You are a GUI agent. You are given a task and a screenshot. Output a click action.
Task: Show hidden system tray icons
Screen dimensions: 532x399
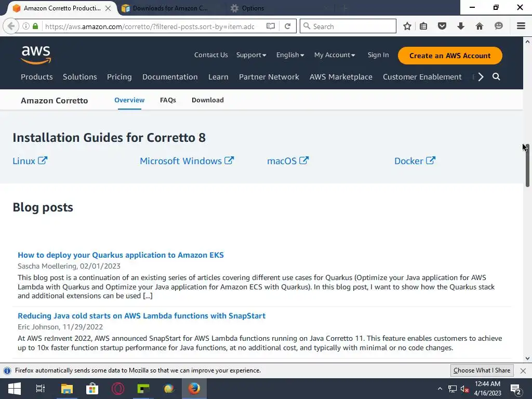[x=440, y=389]
